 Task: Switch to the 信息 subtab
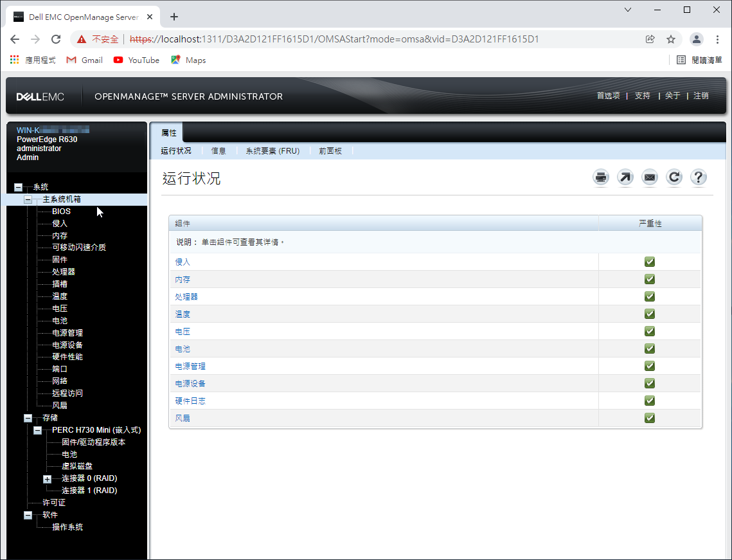click(x=219, y=151)
